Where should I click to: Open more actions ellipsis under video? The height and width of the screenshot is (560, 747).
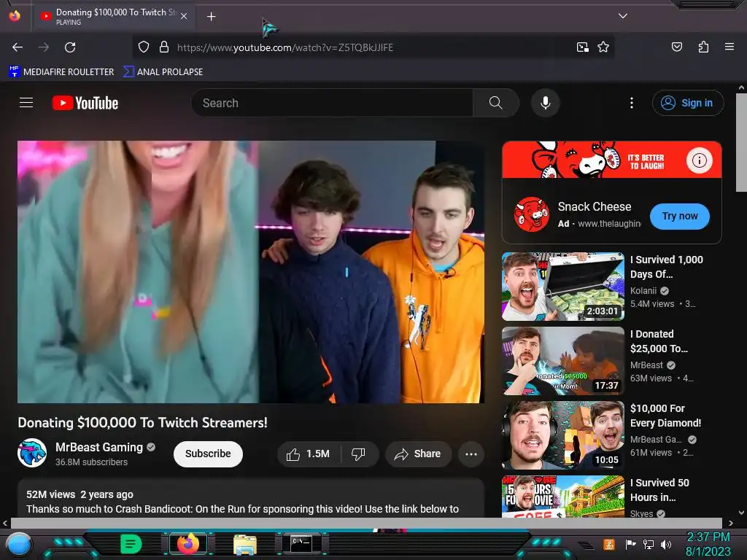pos(471,454)
